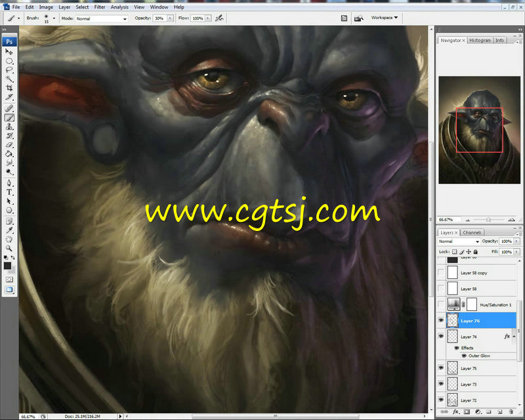
Task: Hide Layer 76 visibility
Action: 441,320
